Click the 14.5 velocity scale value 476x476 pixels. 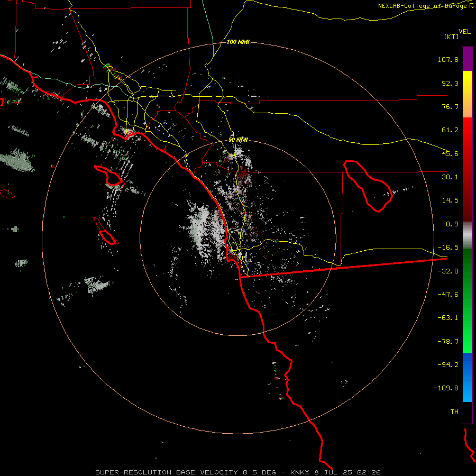450,200
